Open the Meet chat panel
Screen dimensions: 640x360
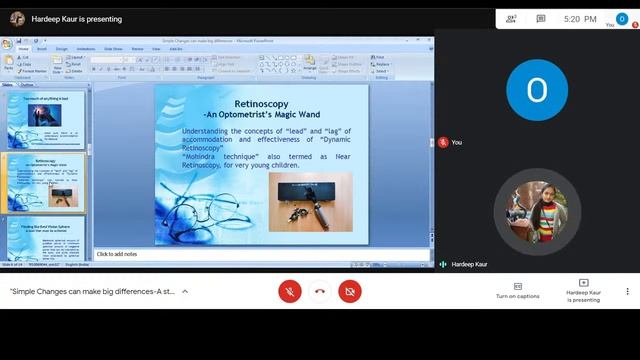541,19
